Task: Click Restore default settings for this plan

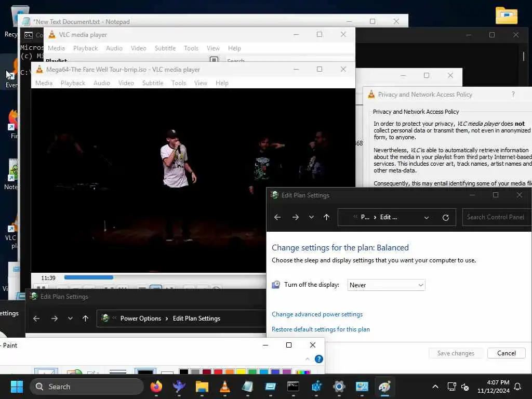Action: tap(321, 329)
